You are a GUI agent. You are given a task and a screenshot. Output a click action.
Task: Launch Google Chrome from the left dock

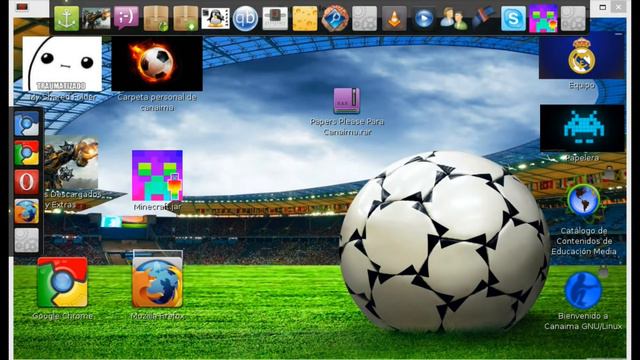coord(27,153)
